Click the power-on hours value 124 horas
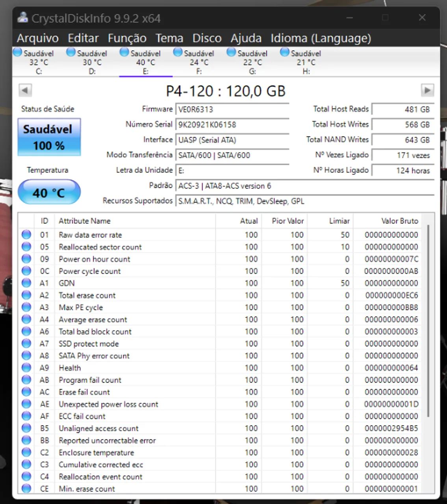 tap(403, 170)
